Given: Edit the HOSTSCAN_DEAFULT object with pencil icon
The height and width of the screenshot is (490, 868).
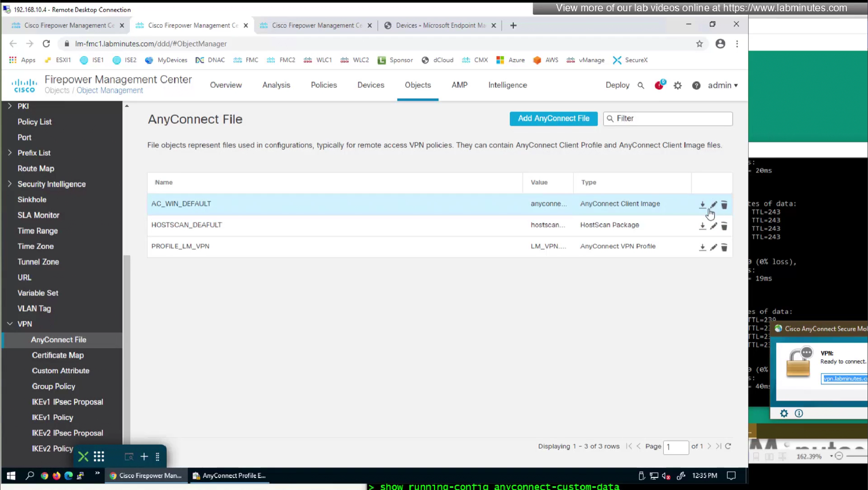Looking at the screenshot, I should [713, 226].
